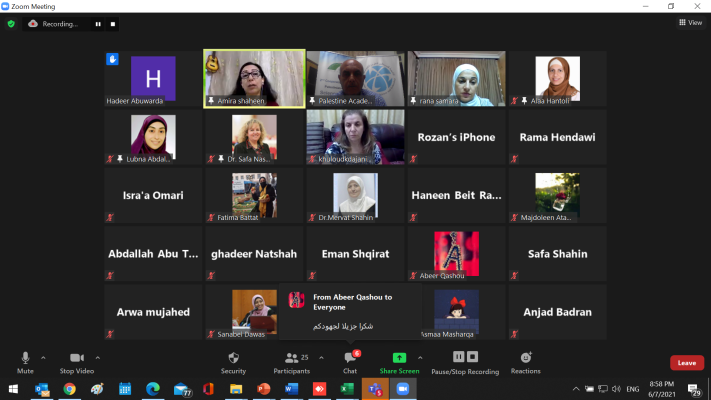Open Excel from the Windows taskbar
The image size is (711, 400).
(x=346, y=389)
